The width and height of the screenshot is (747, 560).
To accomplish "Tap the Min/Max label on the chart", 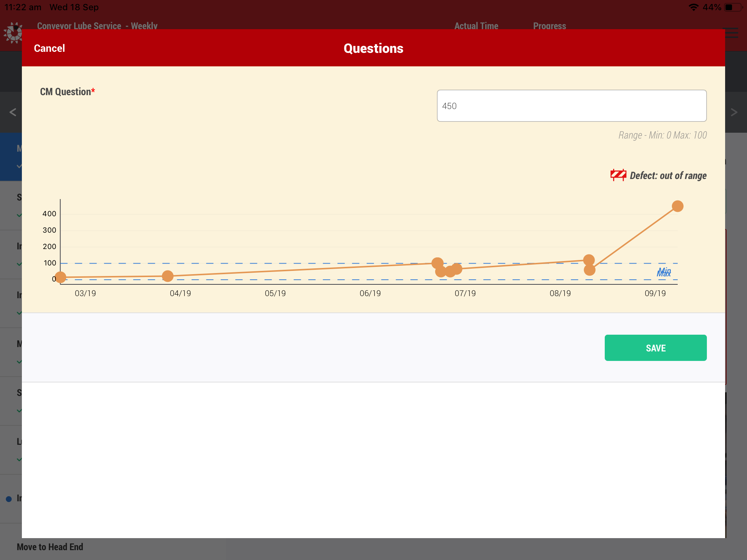I will tap(664, 272).
